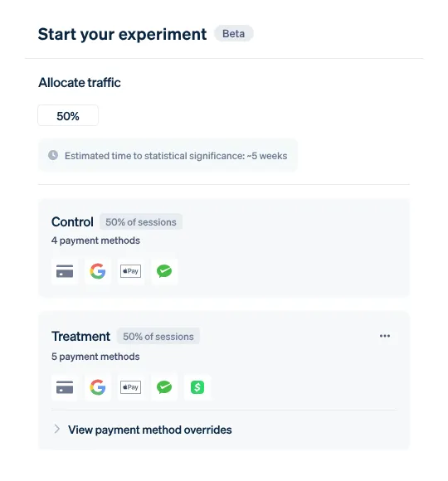Click the clock icon beside estimated time

[x=53, y=155]
